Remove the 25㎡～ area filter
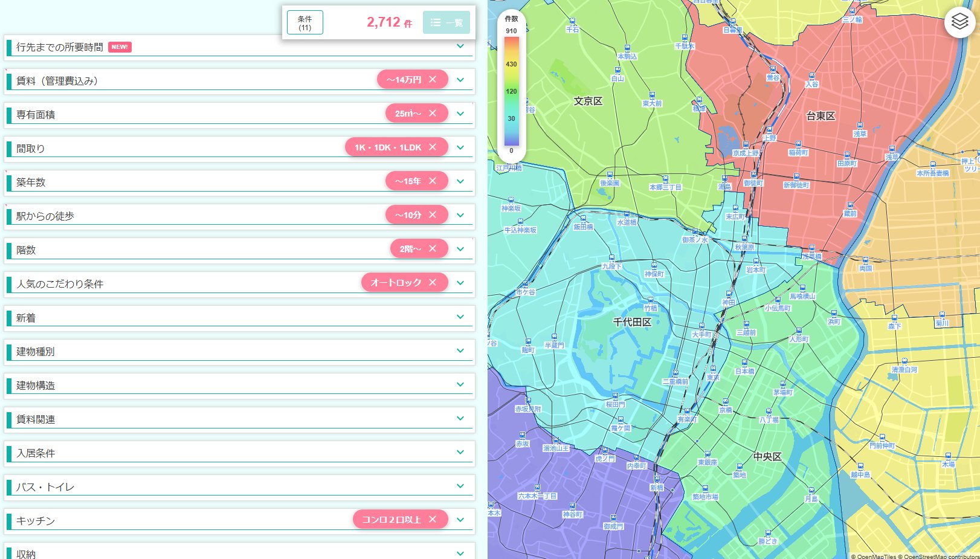This screenshot has width=980, height=559. [433, 114]
